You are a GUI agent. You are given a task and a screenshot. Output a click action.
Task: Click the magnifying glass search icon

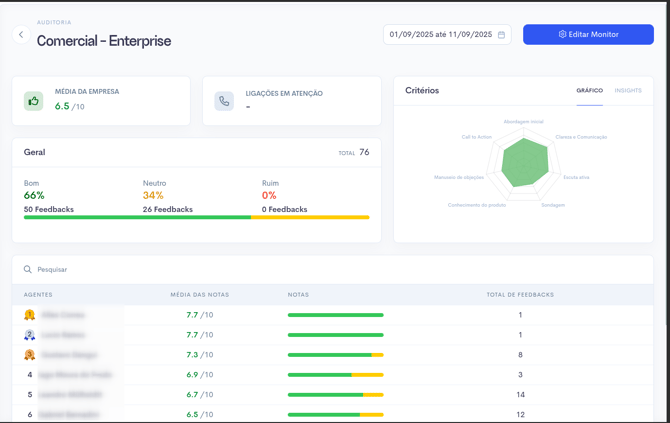[x=28, y=270]
